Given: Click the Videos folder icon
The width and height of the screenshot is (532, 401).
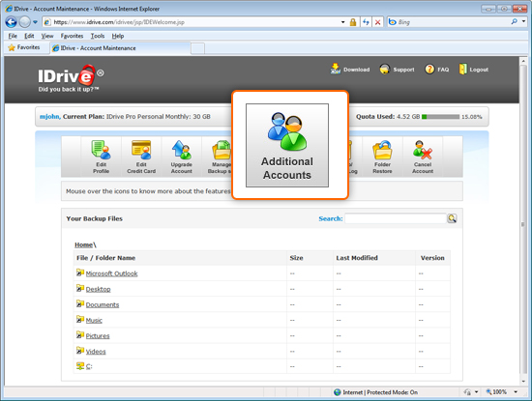Looking at the screenshot, I should 80,350.
